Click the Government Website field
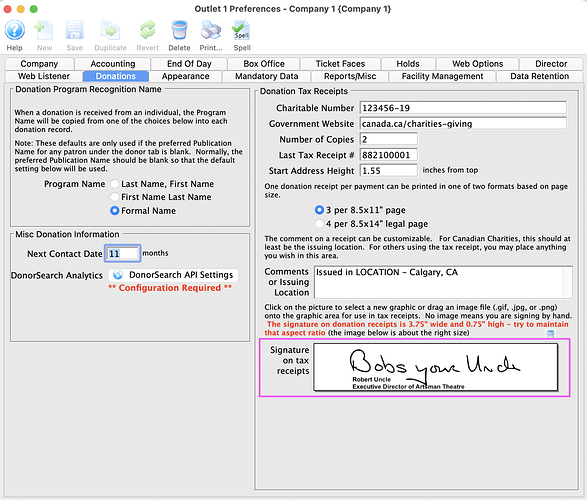 (463, 124)
